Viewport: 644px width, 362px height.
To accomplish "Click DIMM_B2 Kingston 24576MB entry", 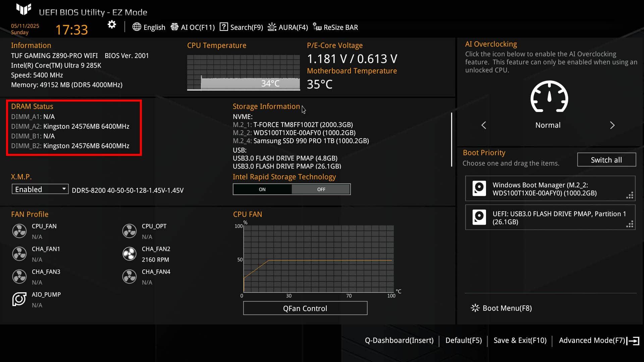I will point(70,146).
